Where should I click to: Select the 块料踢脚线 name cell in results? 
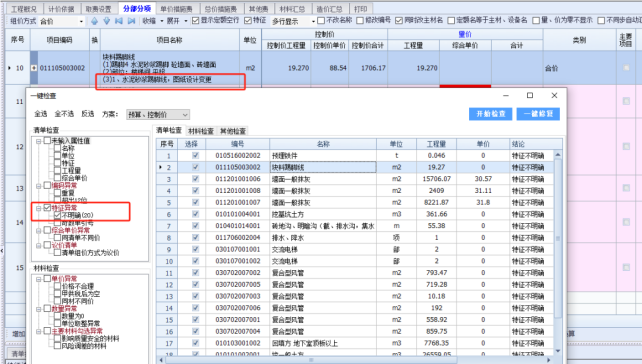(323, 167)
